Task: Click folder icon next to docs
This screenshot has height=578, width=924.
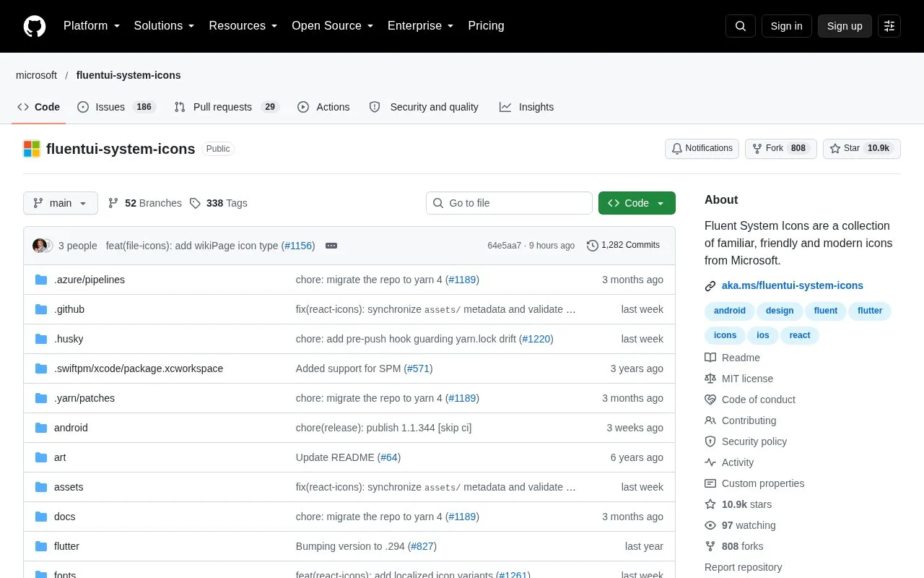Action: (41, 517)
